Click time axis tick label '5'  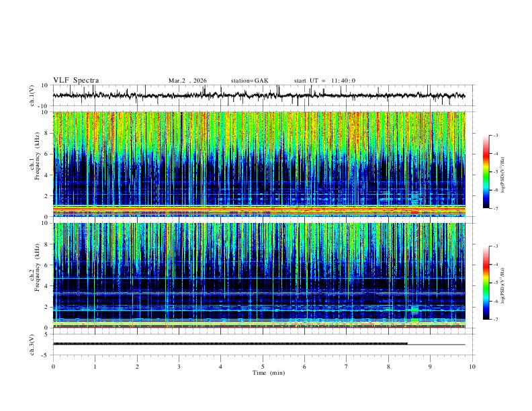pos(263,367)
